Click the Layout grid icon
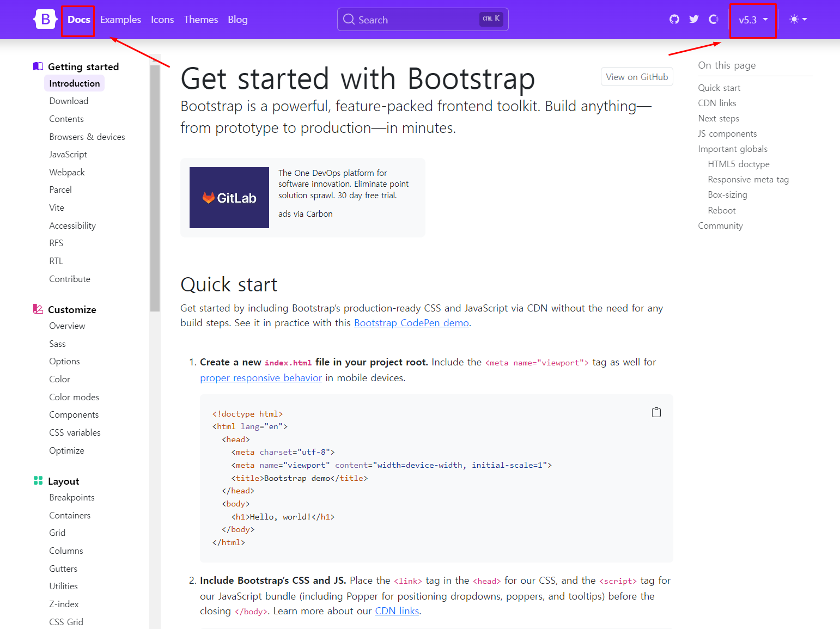This screenshot has height=629, width=840. [x=38, y=481]
